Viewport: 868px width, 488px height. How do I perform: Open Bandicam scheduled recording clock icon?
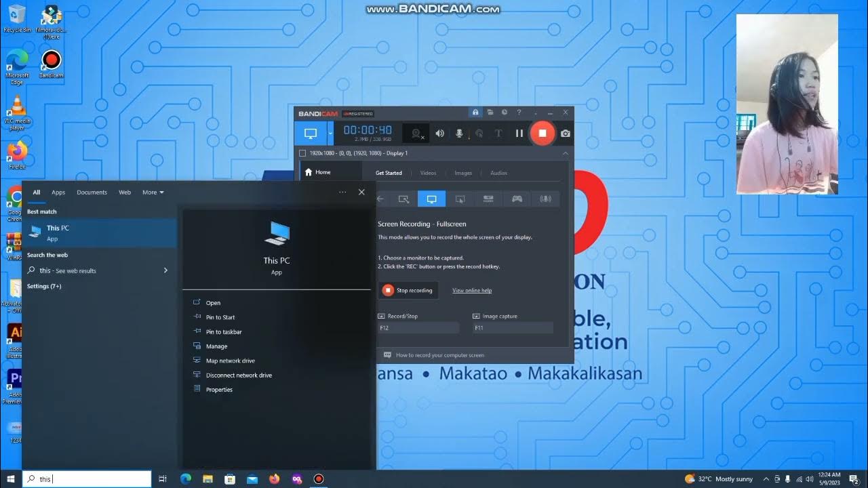pyautogui.click(x=505, y=113)
